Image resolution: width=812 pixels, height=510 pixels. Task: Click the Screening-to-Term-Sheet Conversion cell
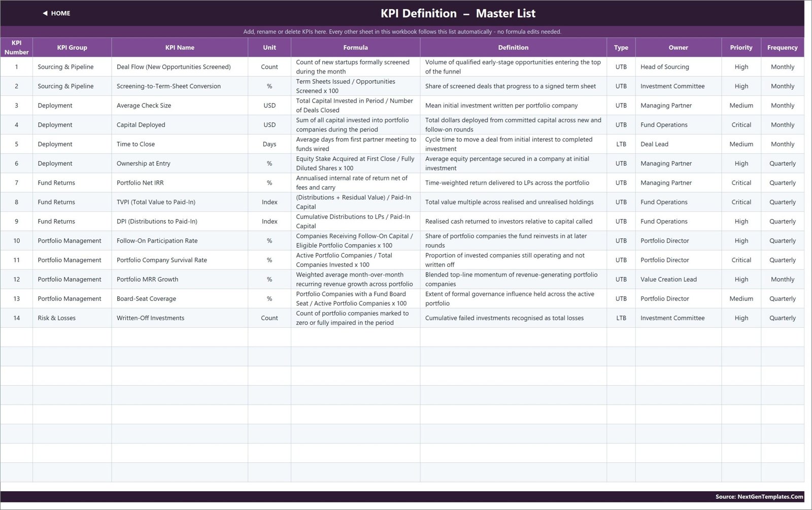180,86
